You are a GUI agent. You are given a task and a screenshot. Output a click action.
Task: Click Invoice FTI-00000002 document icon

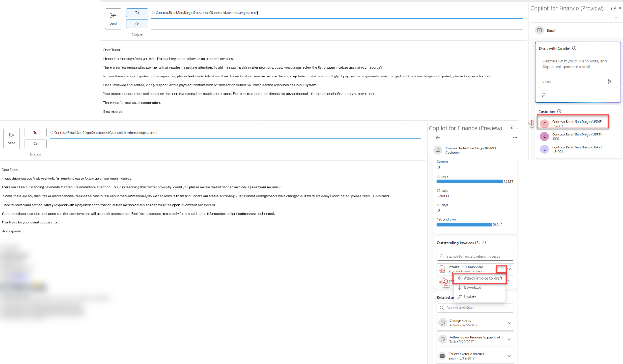click(442, 269)
